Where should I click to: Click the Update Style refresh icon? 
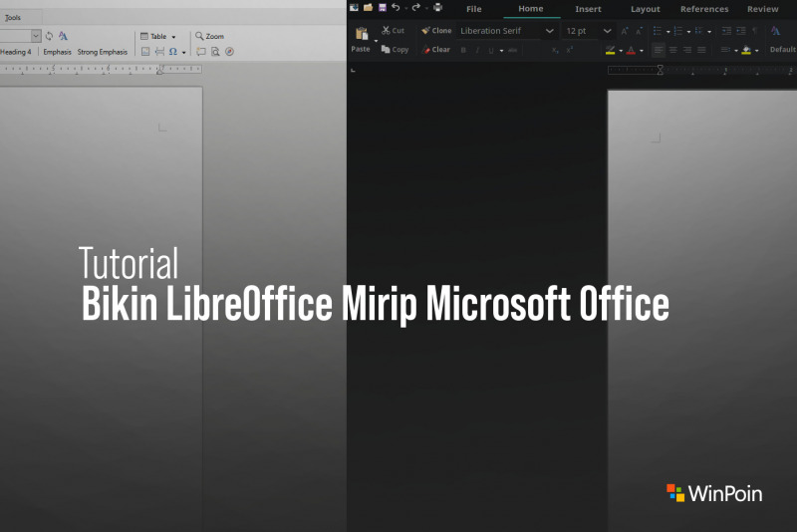coord(49,36)
